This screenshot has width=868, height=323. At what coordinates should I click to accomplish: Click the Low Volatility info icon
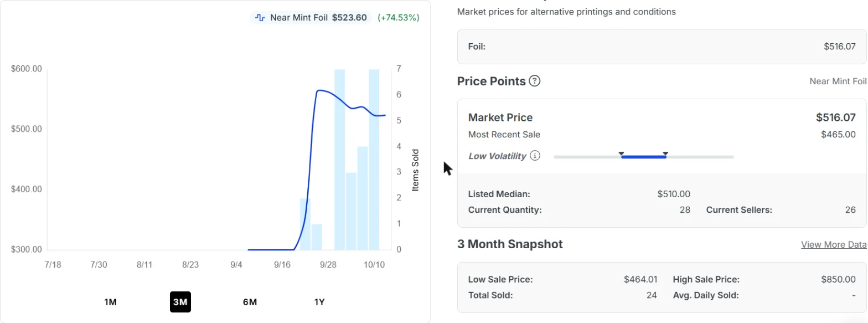click(535, 156)
